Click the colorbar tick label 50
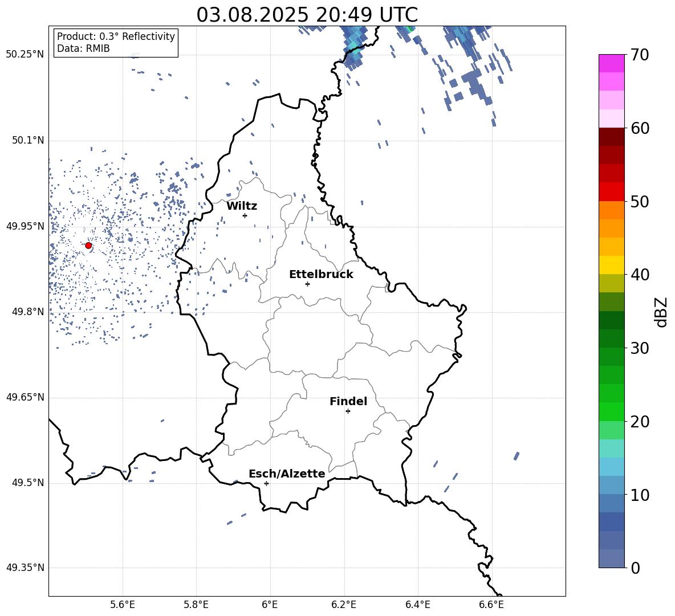The image size is (675, 616). click(x=640, y=202)
